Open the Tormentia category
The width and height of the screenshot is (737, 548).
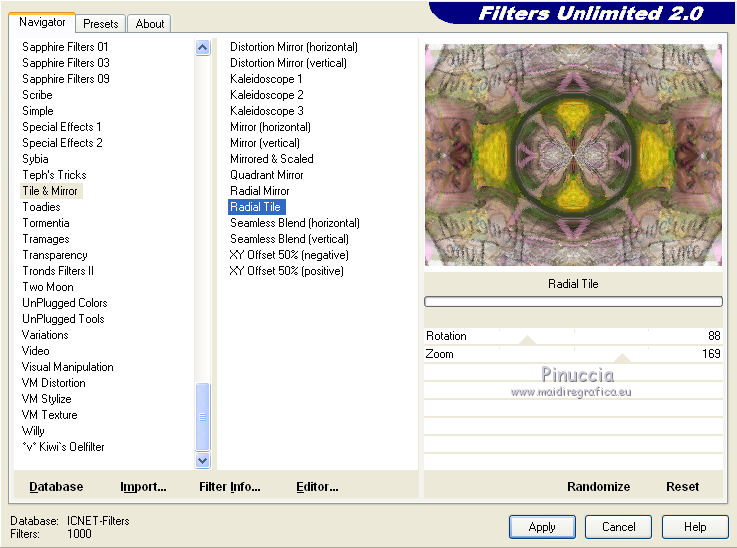pos(46,223)
